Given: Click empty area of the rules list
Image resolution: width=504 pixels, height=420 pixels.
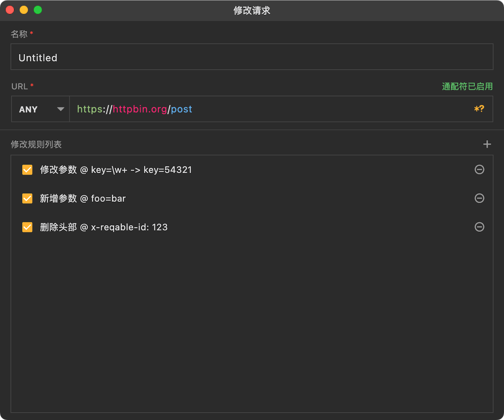Looking at the screenshot, I should point(252,327).
